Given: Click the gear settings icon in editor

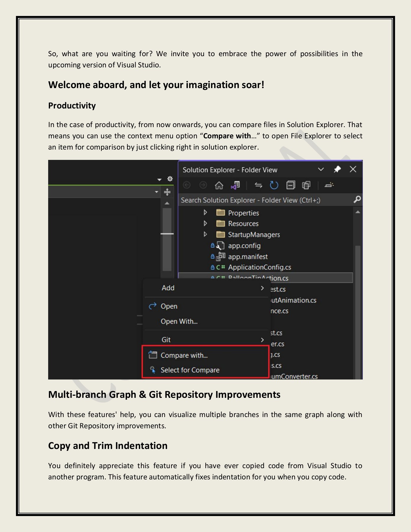Looking at the screenshot, I should [170, 179].
